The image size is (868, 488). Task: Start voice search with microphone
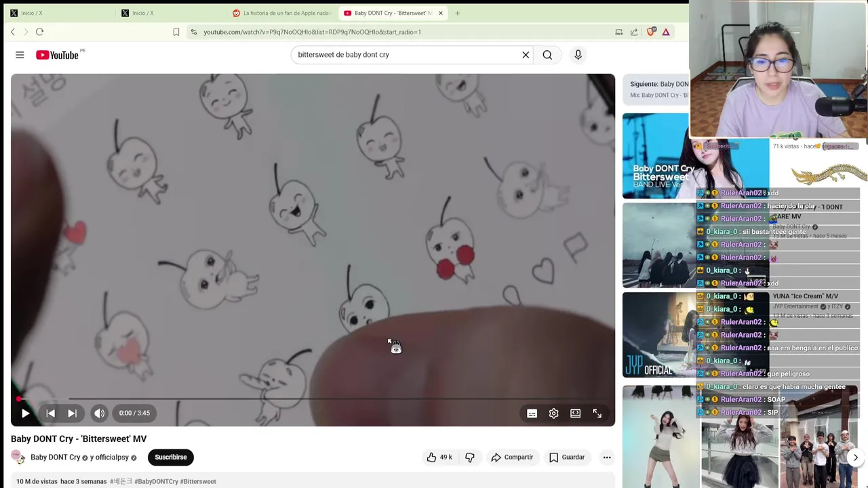[x=578, y=55]
